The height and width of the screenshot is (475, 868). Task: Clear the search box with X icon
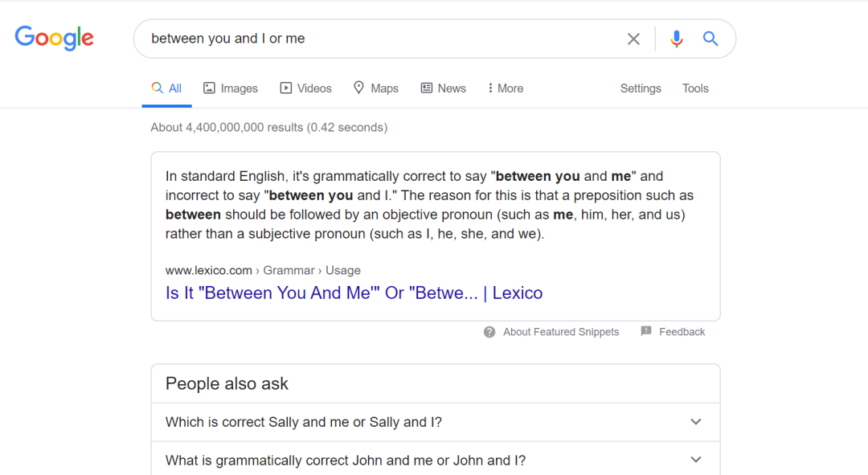[x=633, y=39]
